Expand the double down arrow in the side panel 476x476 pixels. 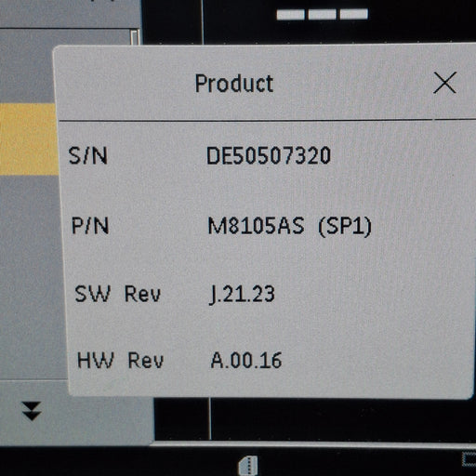click(x=32, y=411)
